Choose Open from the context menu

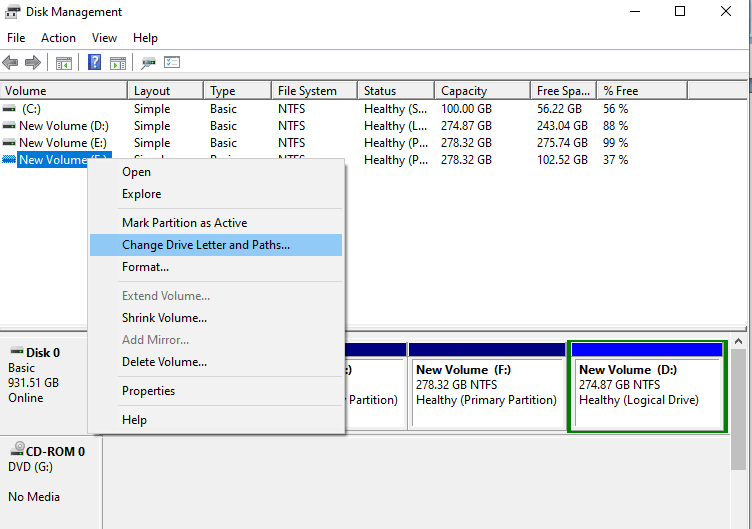pyautogui.click(x=216, y=172)
